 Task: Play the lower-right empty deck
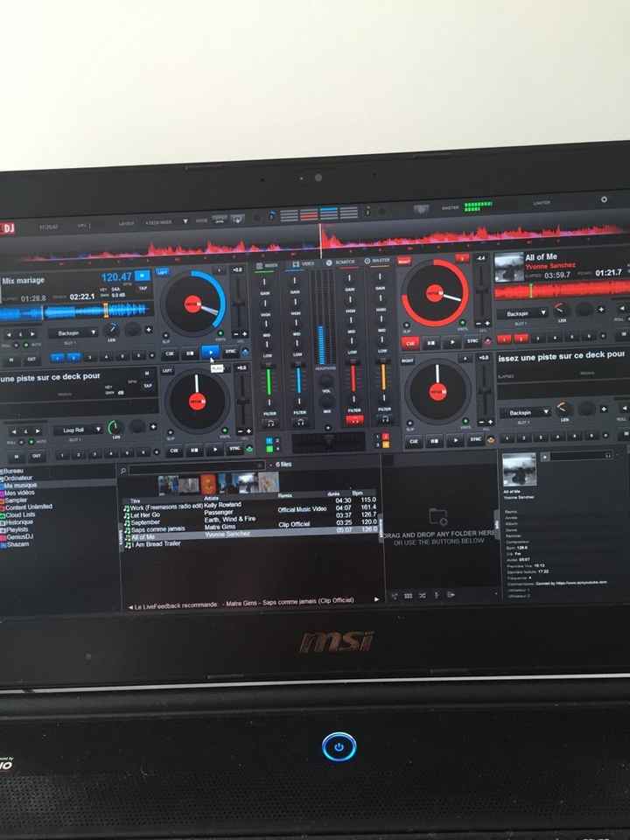coord(455,441)
